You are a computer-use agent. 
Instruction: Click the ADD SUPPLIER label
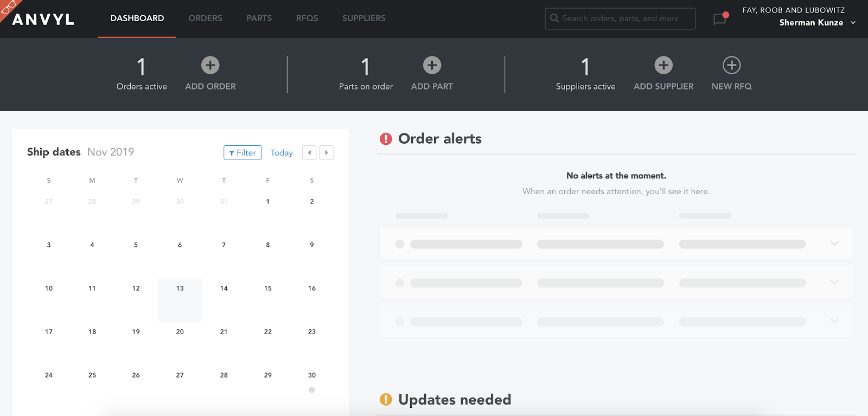[663, 86]
